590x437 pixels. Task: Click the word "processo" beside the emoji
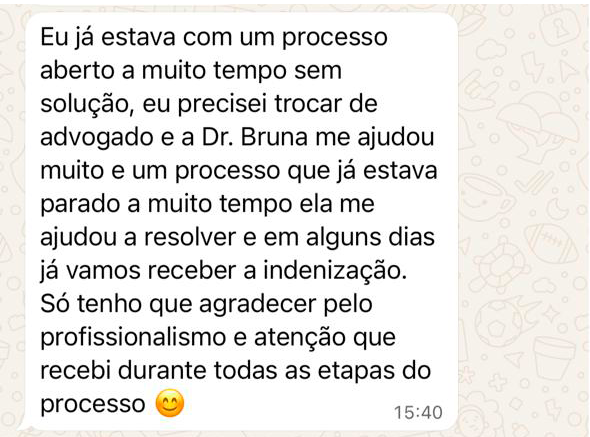tap(93, 404)
